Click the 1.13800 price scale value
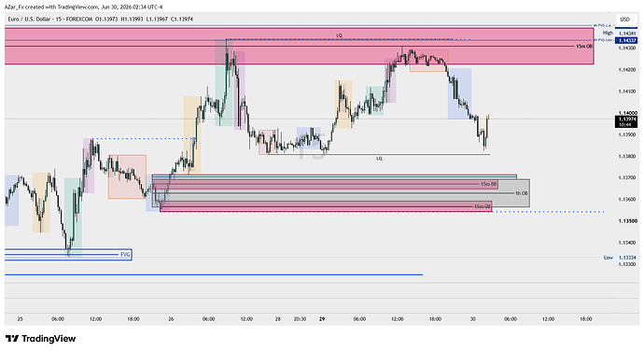 click(627, 156)
